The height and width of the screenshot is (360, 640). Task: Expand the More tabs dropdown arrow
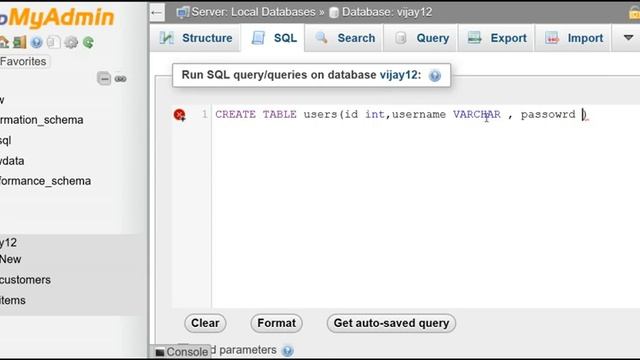(x=628, y=38)
